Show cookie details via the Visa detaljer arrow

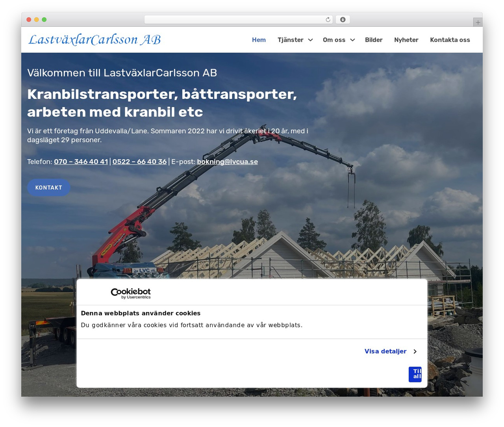coord(415,351)
